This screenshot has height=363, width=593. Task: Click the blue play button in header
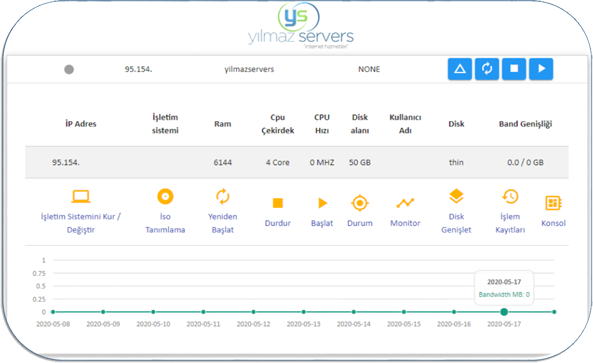[x=541, y=69]
